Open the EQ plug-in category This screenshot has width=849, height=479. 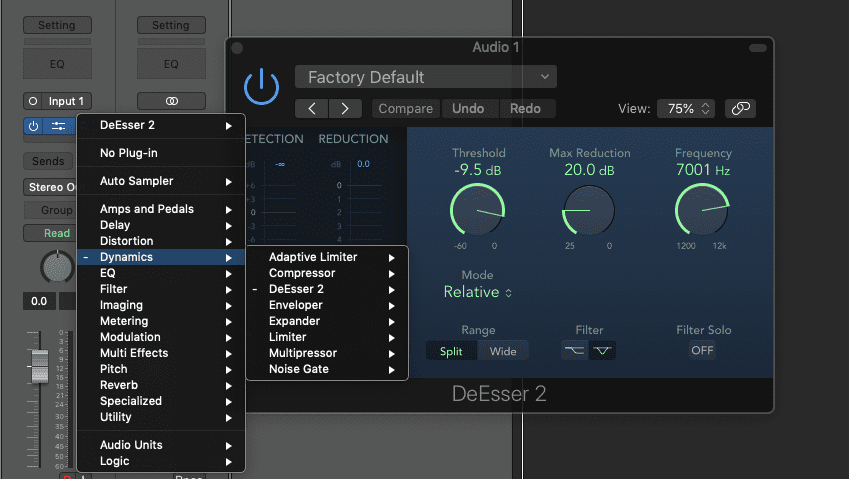161,273
